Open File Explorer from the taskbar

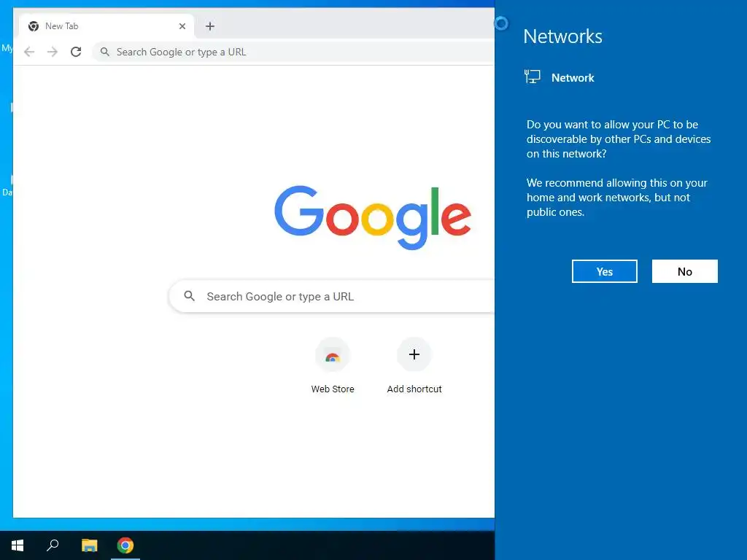click(89, 545)
